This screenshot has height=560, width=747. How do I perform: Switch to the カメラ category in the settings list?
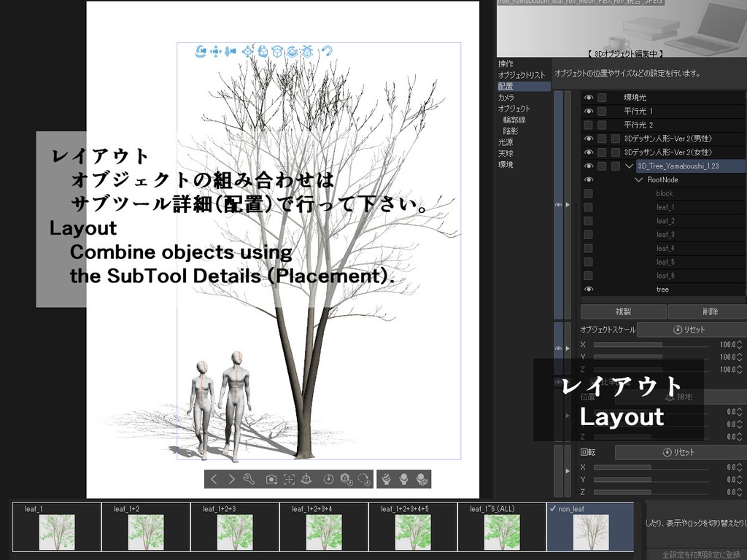tap(506, 97)
